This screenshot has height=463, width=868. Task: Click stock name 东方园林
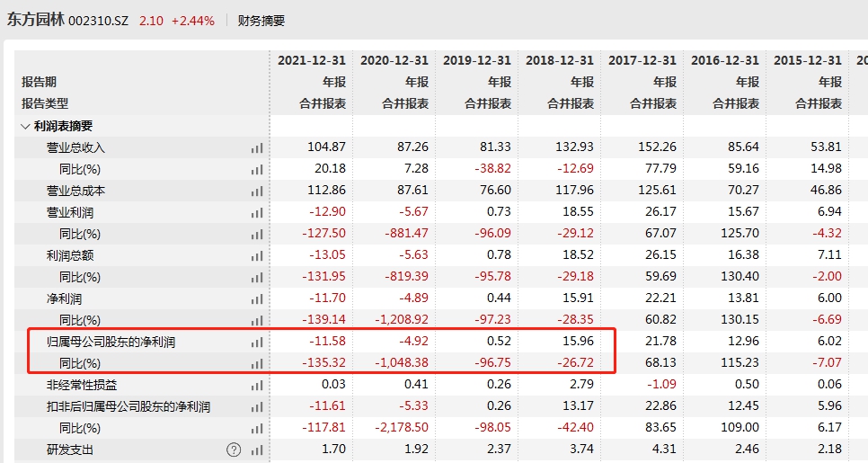pyautogui.click(x=36, y=20)
